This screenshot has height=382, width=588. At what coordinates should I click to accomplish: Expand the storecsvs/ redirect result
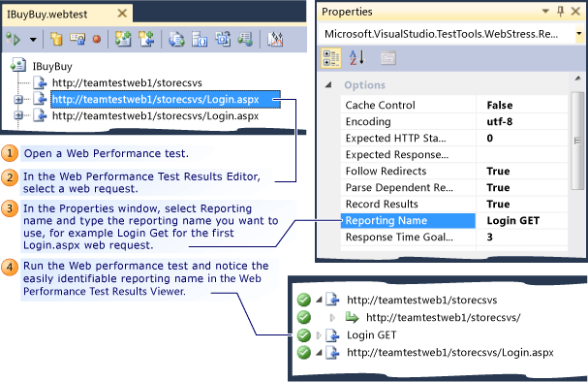tap(332, 318)
